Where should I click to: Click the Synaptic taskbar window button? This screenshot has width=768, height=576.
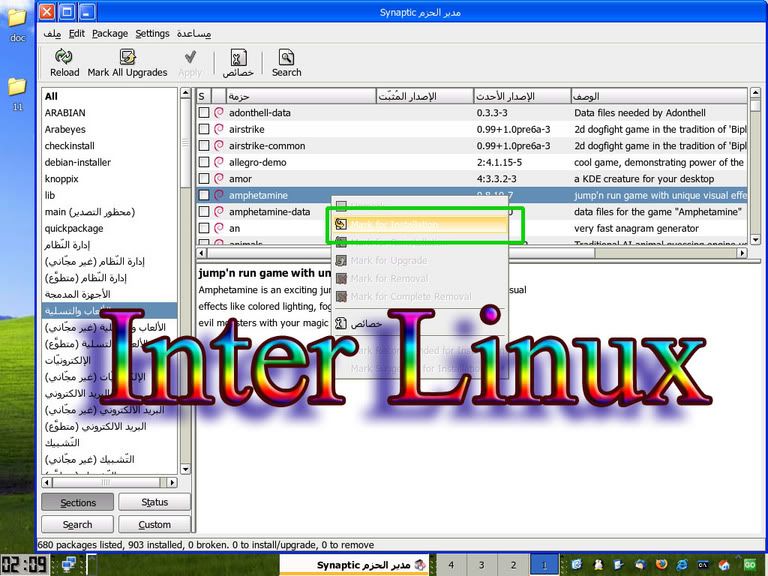click(x=355, y=565)
